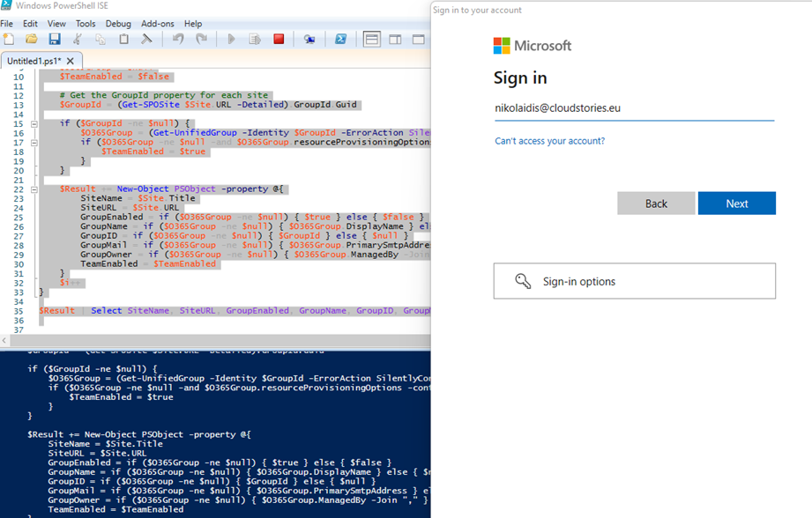Launch PowerShell.exe from the blue console icon

click(340, 40)
